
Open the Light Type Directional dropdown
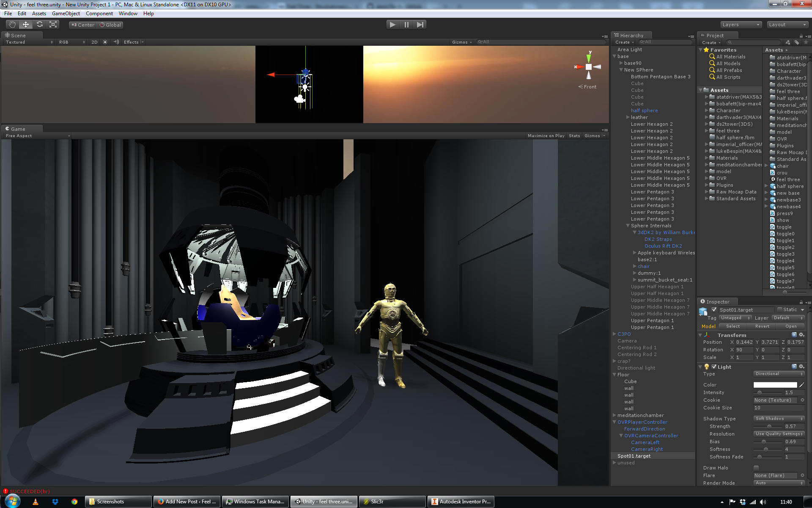(779, 374)
